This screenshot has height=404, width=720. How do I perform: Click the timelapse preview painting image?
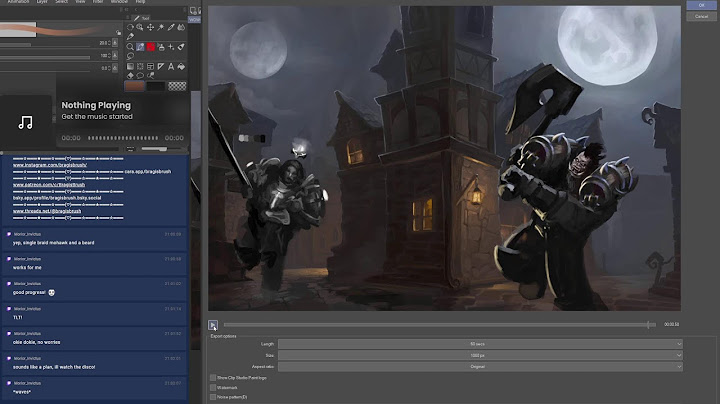tap(444, 158)
